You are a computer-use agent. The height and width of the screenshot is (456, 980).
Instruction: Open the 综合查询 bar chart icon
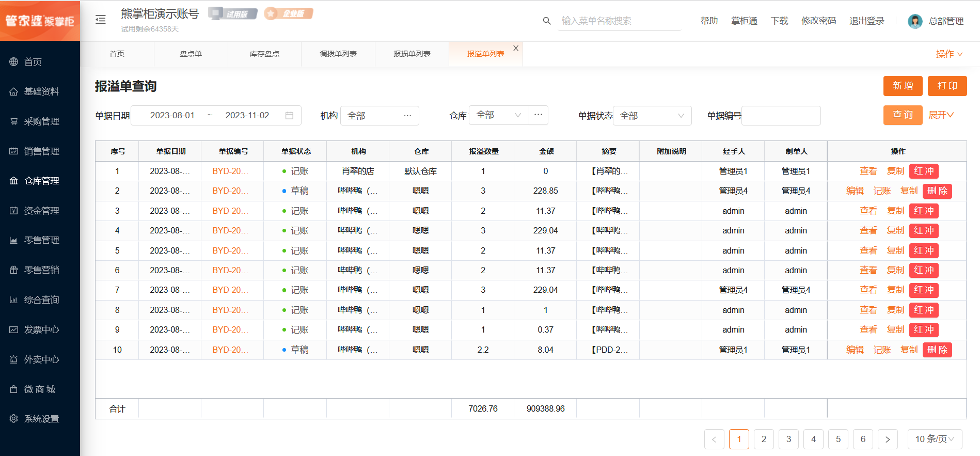(14, 300)
